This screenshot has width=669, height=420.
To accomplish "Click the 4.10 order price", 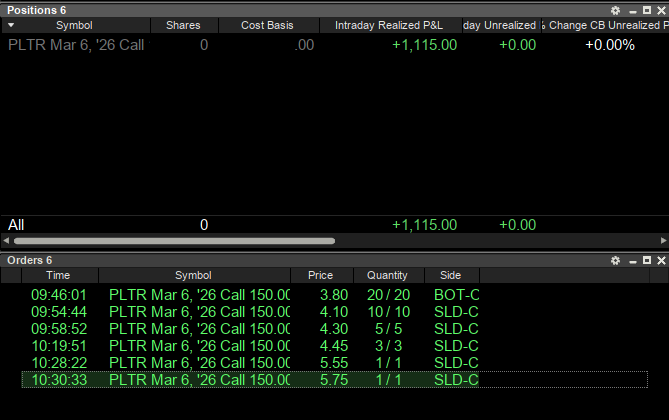I will (x=334, y=312).
